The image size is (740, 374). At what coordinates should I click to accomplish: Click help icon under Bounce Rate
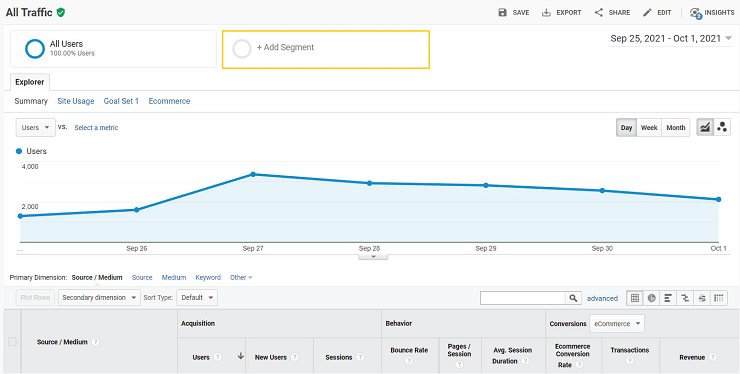point(409,361)
